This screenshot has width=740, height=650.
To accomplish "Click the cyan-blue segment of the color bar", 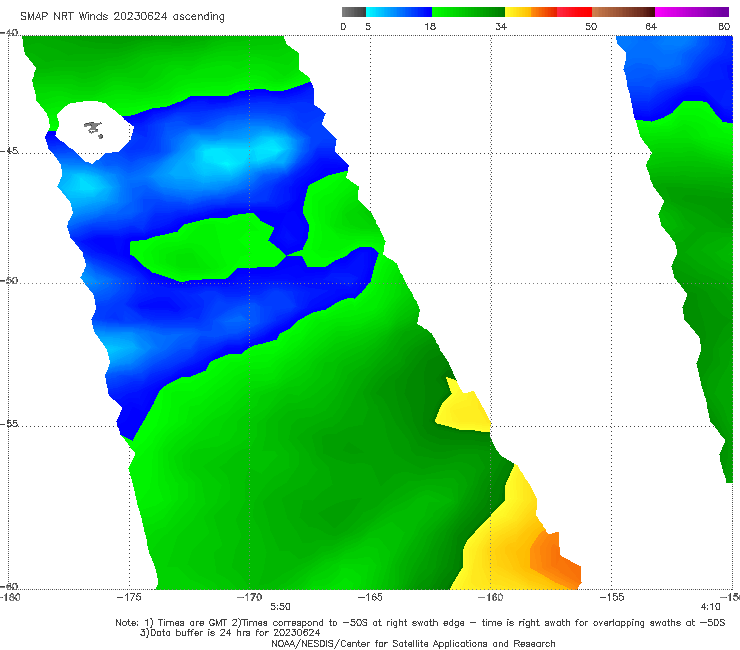I will click(x=399, y=12).
